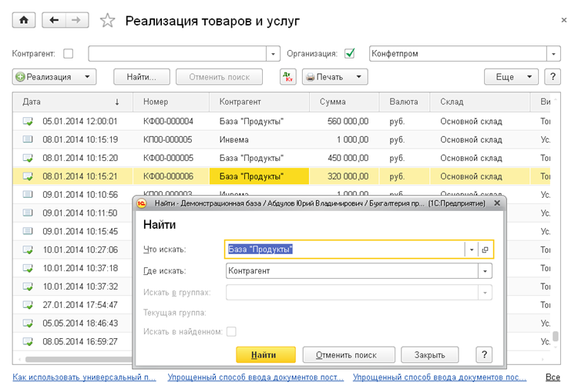Screen dimensions: 578x392
Task: Open the Все link at the bottom
Action: point(553,377)
